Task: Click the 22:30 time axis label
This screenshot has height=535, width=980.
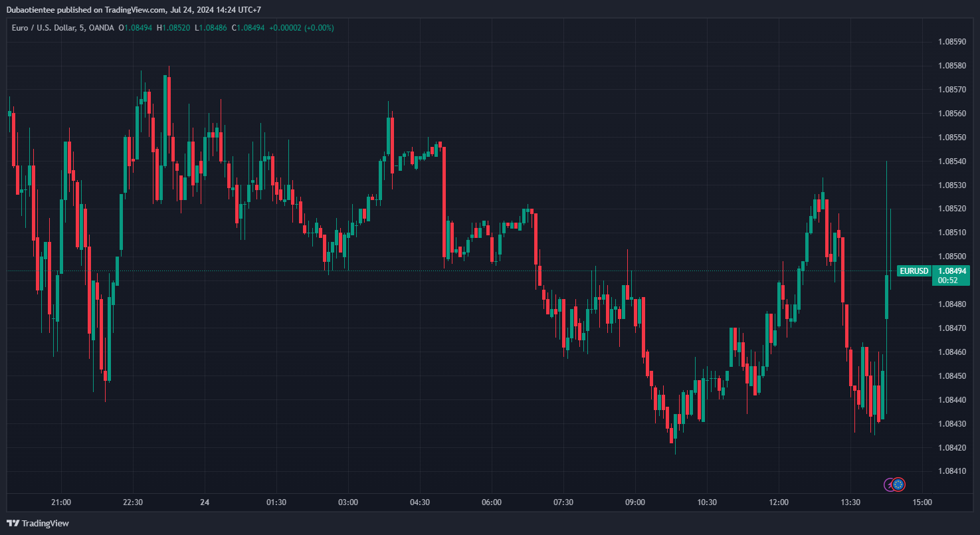Action: pyautogui.click(x=133, y=502)
